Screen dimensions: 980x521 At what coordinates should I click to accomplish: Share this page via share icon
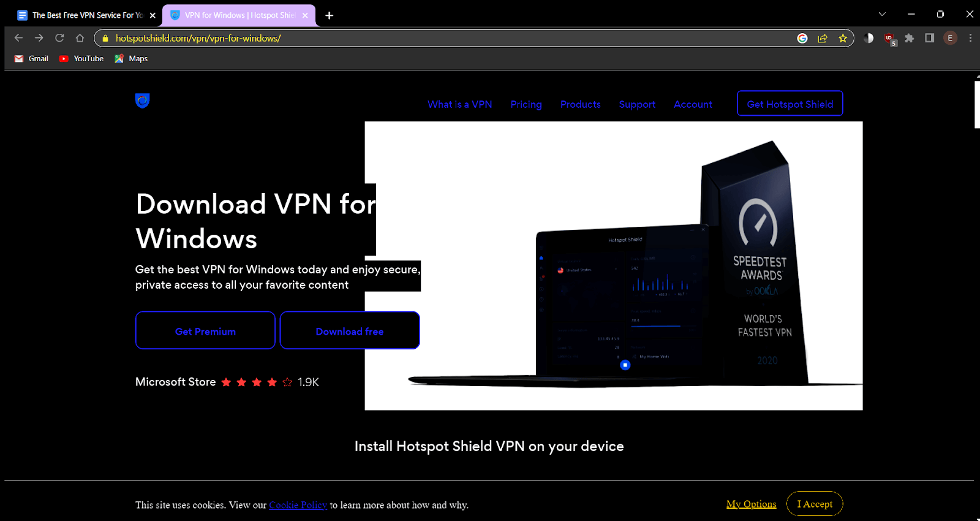tap(823, 38)
